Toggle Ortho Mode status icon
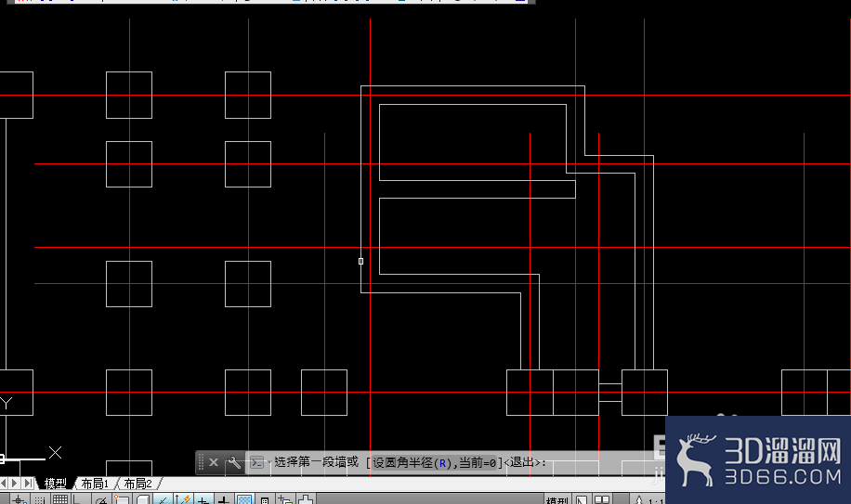This screenshot has width=851, height=504. (80, 499)
